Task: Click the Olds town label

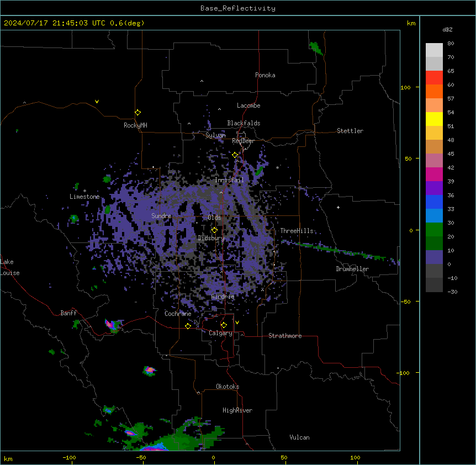Action: tap(214, 218)
